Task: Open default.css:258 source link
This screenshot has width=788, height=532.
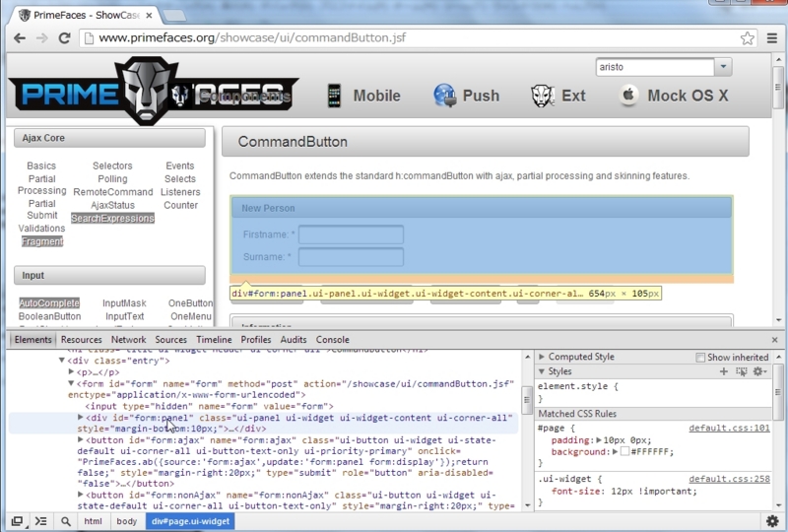Action: coord(729,479)
